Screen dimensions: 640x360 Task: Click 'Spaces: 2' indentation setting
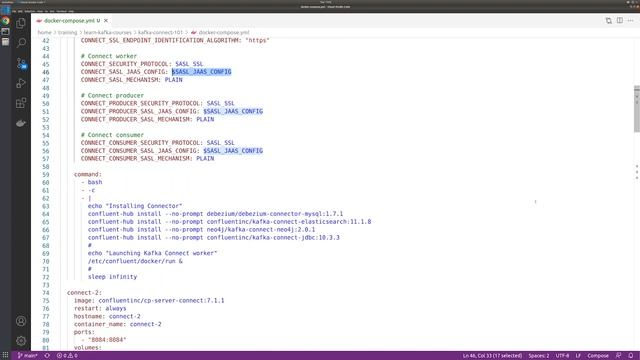point(539,356)
